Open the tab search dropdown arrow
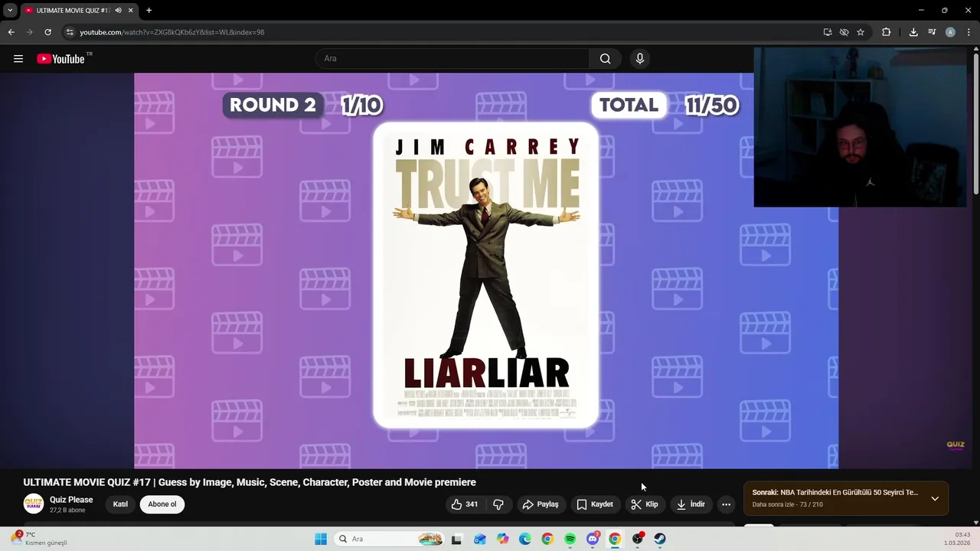Viewport: 980px width, 551px height. [10, 10]
